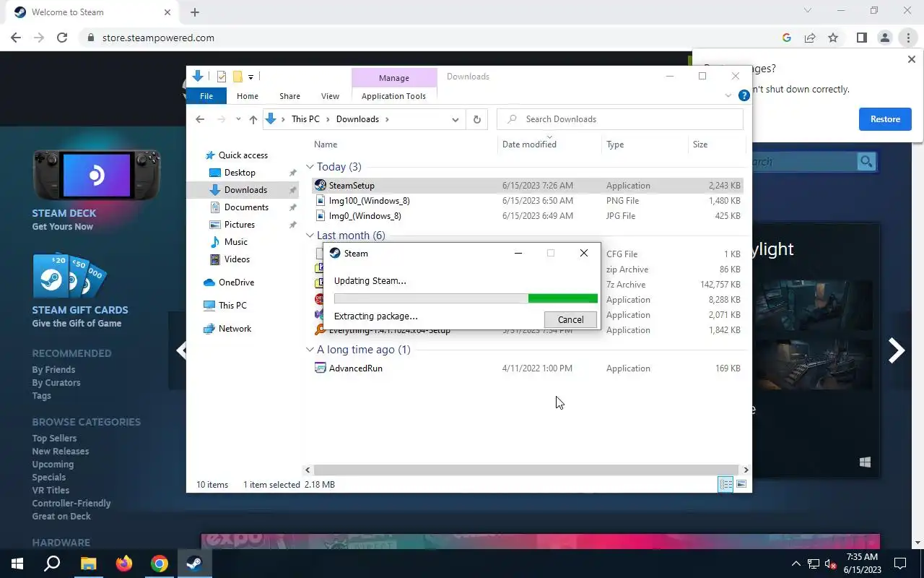Screen dimensions: 924x578
Task: Open the Home ribbon tab
Action: tap(248, 96)
